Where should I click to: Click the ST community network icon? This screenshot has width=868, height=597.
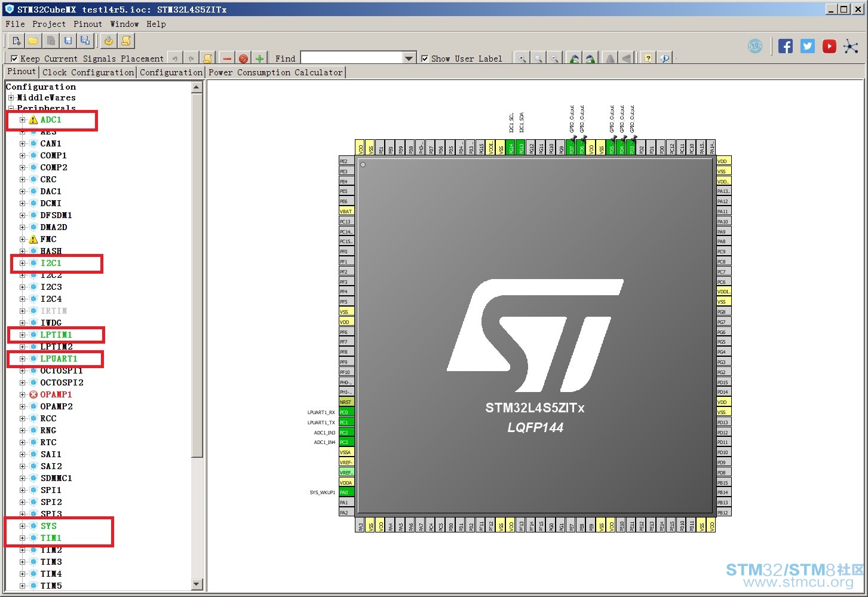tap(851, 46)
